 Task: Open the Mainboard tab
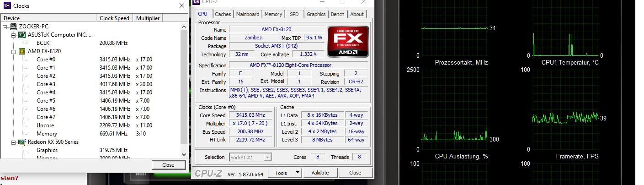pos(248,14)
